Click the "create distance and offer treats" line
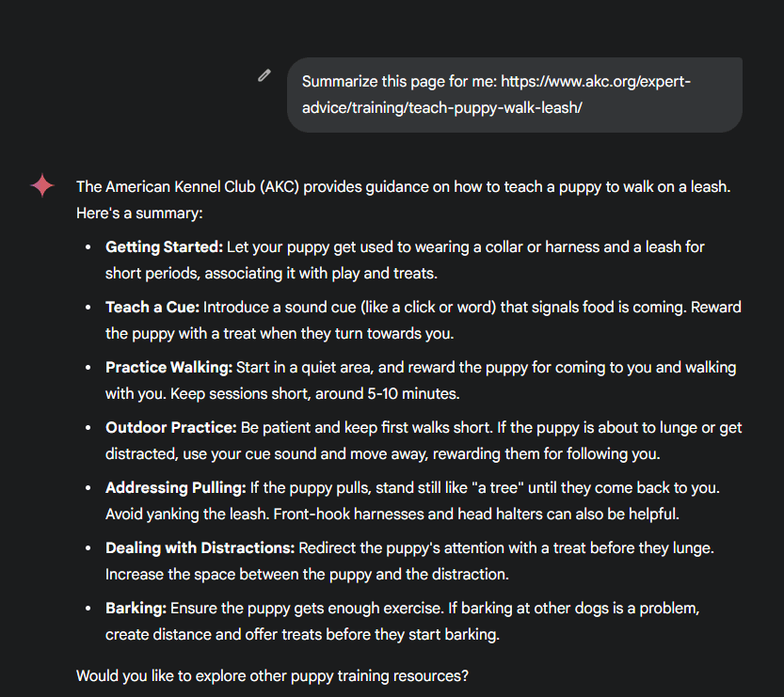The image size is (784, 697). (x=301, y=634)
